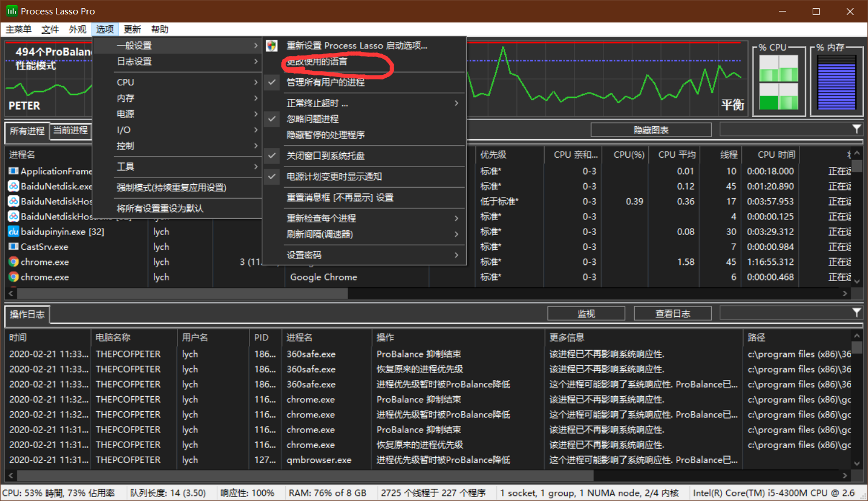Expand the 一般设置 submenu
Viewport: 868px width, 501px height.
pos(177,45)
